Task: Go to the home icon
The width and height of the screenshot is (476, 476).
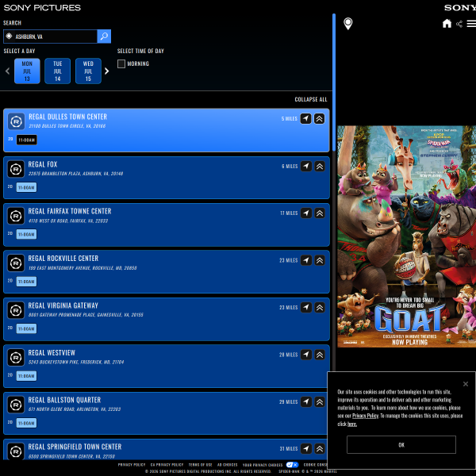Action: [x=447, y=23]
